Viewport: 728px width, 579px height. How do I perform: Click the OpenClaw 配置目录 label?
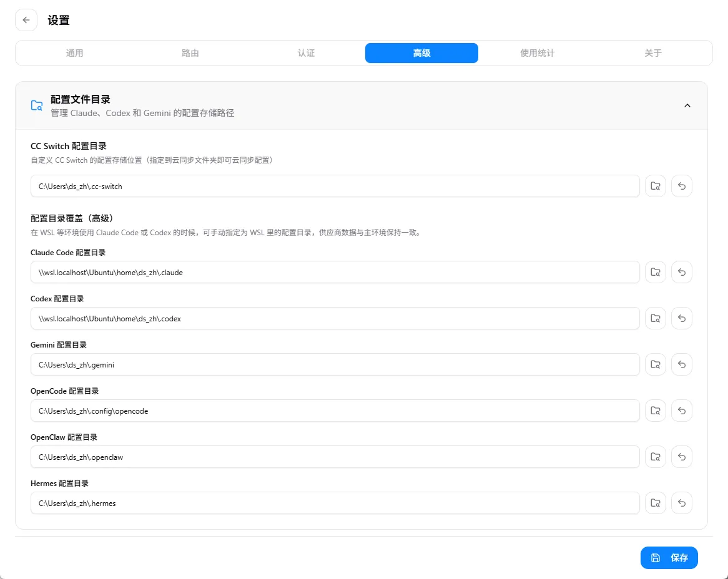tap(64, 437)
